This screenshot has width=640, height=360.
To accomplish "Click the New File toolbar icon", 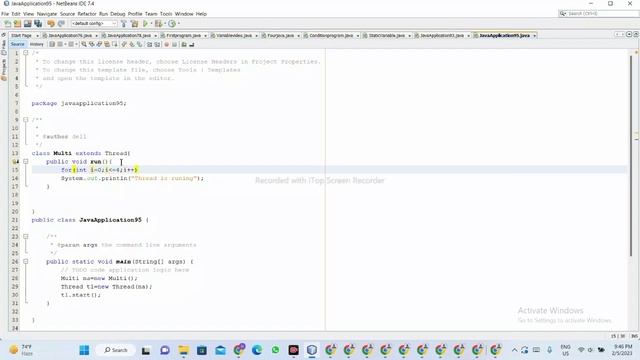I will [7, 24].
